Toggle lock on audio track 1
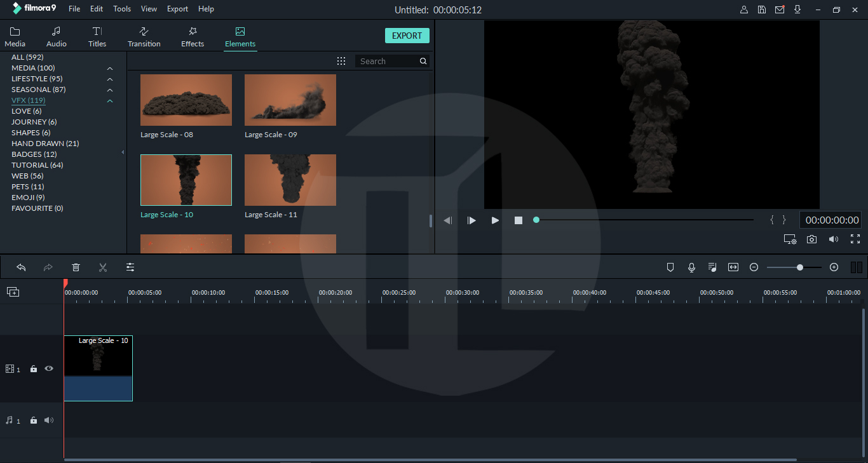Viewport: 868px width, 463px height. pos(34,420)
